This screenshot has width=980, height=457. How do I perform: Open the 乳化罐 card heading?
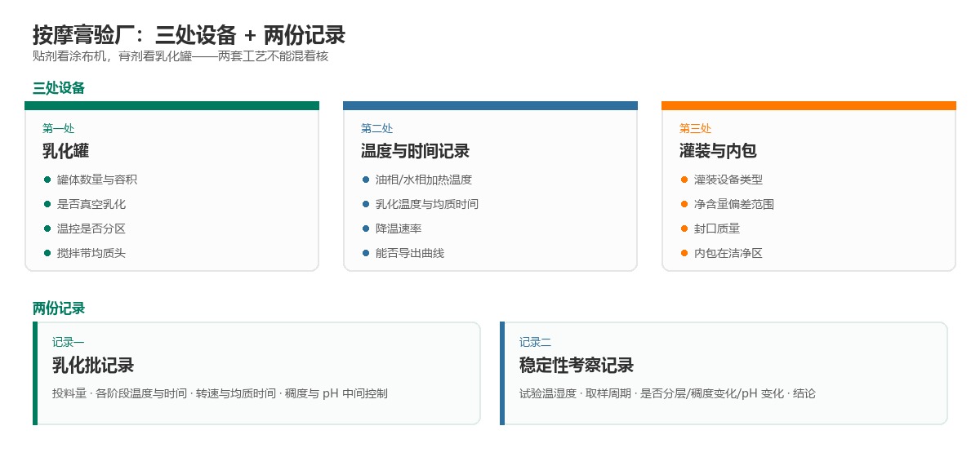point(66,151)
